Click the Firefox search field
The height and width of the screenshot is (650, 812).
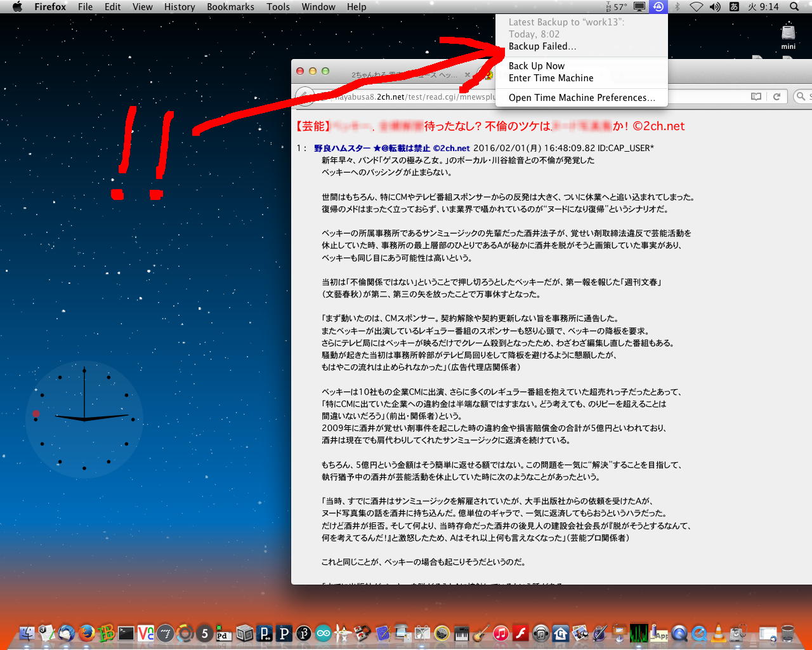[804, 96]
